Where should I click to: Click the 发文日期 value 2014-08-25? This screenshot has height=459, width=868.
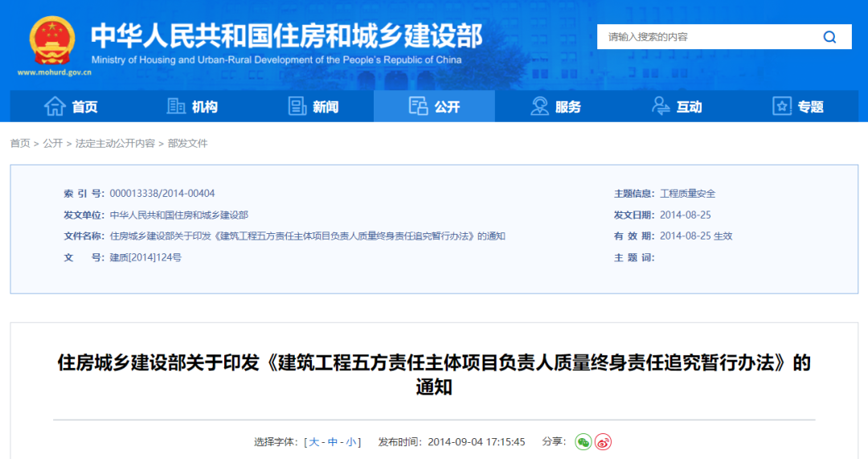click(686, 215)
